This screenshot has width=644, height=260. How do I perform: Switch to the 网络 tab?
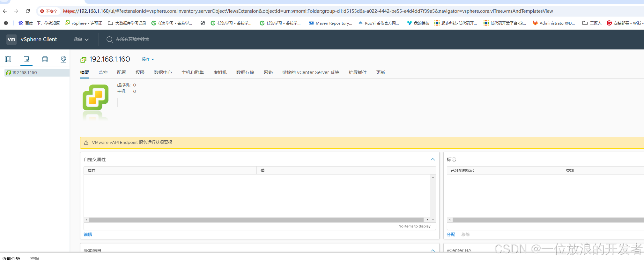(268, 73)
